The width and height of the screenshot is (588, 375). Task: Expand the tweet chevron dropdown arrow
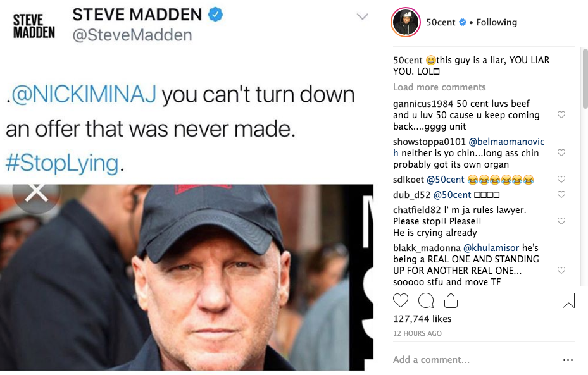(362, 16)
